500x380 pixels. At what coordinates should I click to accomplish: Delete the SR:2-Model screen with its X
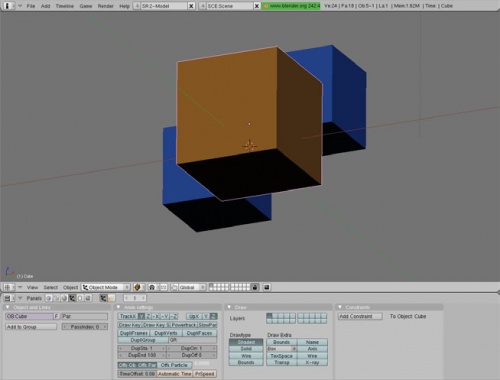tap(191, 6)
